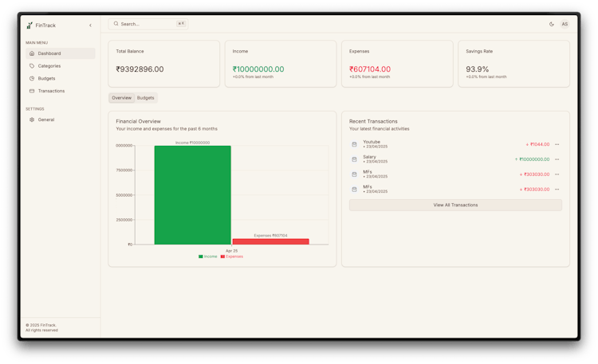Viewport: 598px width, 364px height.
Task: Switch to the Overview tab
Action: tap(121, 98)
